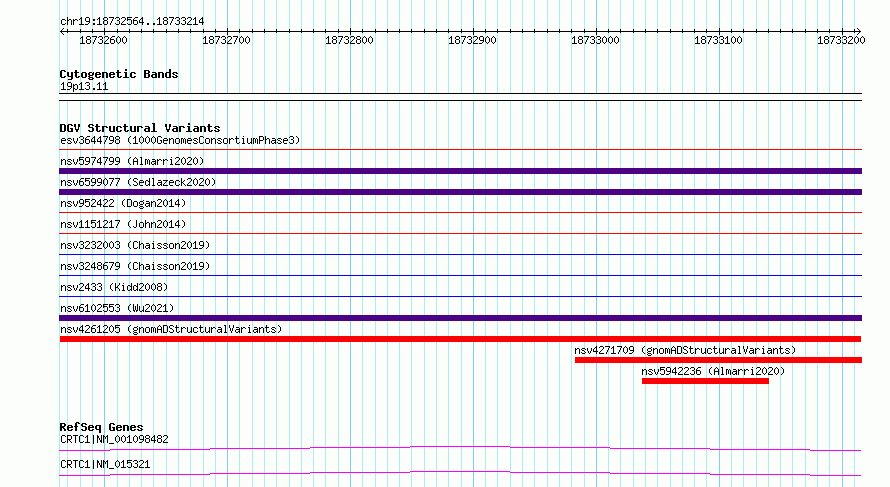Open the CRTC1|NM_001098482 transcript label

pyautogui.click(x=114, y=439)
